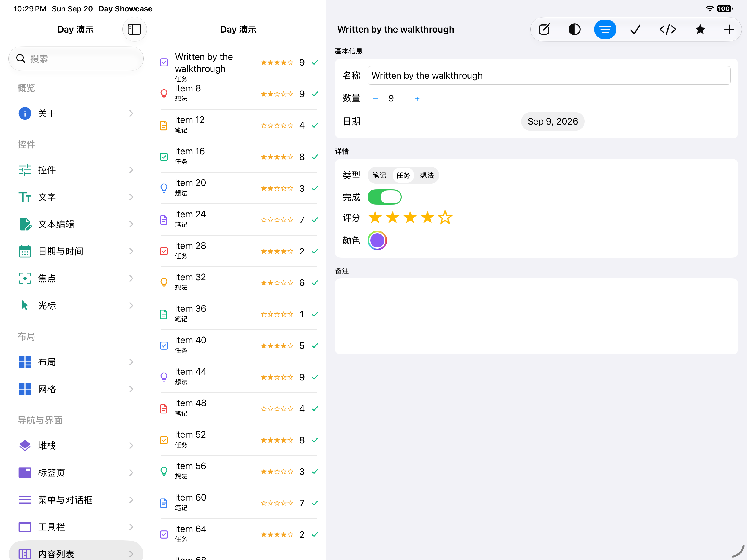The image size is (747, 560).
Task: Expand the 控件 row chevron
Action: (x=131, y=170)
